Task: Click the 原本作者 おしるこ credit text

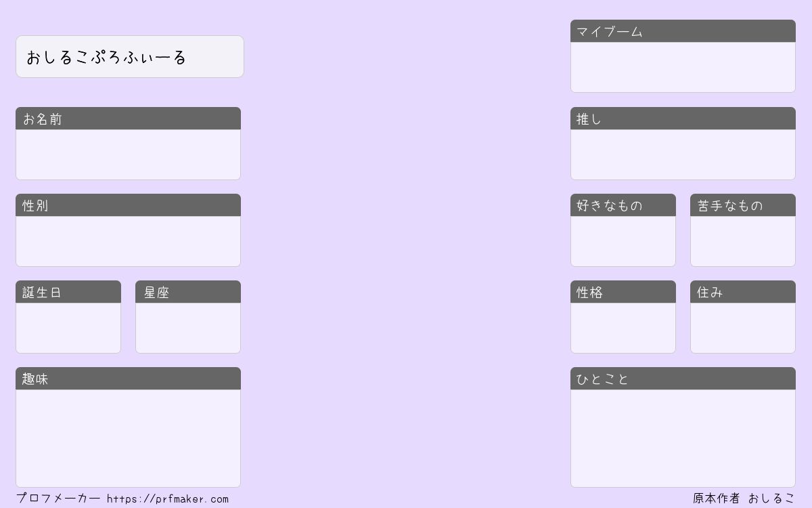Action: (x=744, y=499)
